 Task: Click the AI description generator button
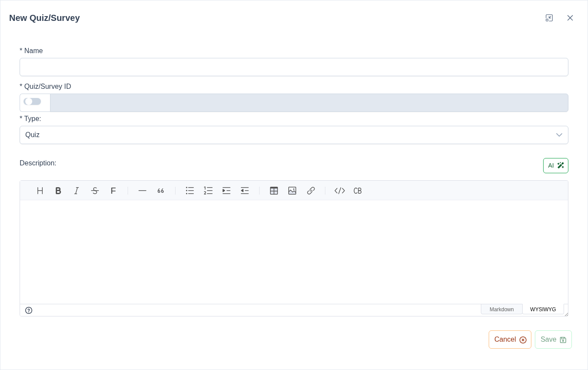point(556,165)
